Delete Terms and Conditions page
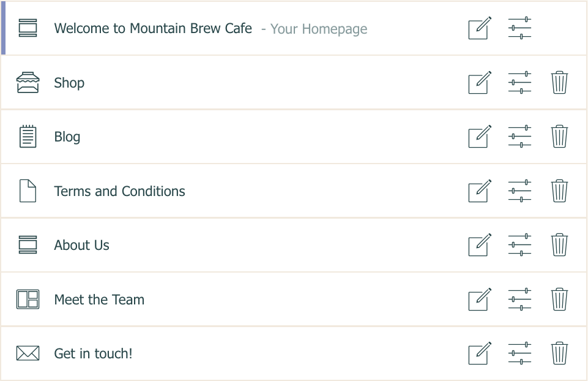 (x=559, y=190)
